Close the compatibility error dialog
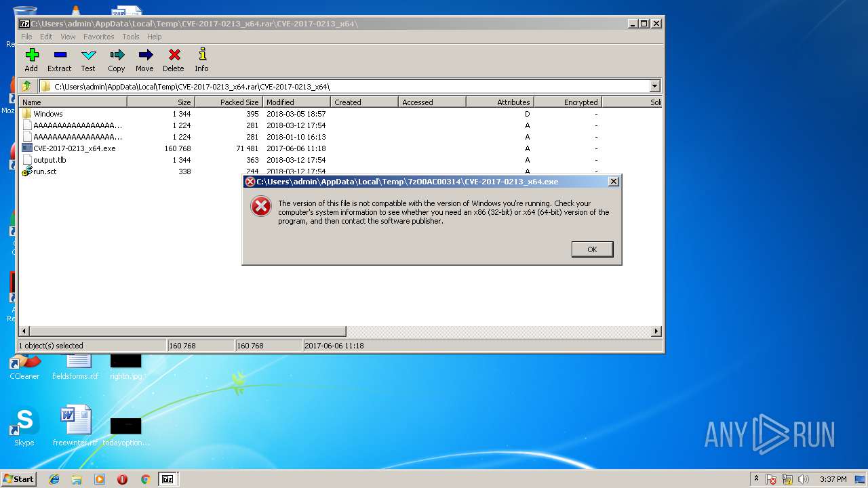The image size is (868, 488). (x=614, y=182)
